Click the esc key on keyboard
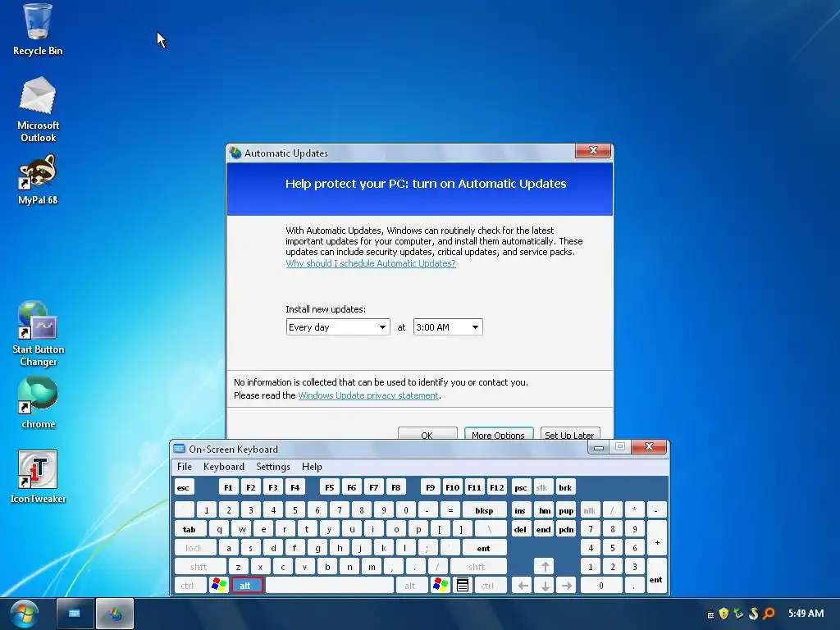Screen dimensions: 840x630 [185, 487]
